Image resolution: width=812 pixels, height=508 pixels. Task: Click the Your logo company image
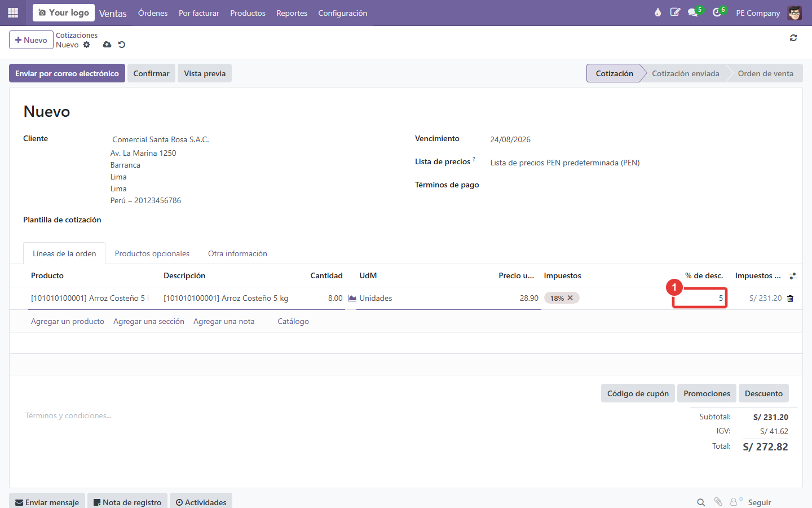pos(64,12)
